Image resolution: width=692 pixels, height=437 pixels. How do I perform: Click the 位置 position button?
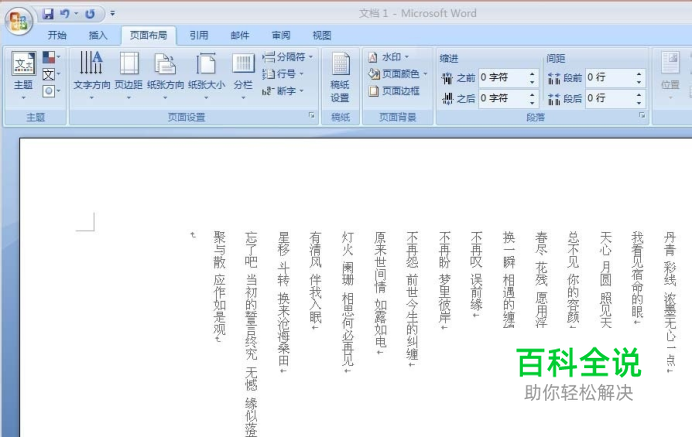(x=670, y=75)
